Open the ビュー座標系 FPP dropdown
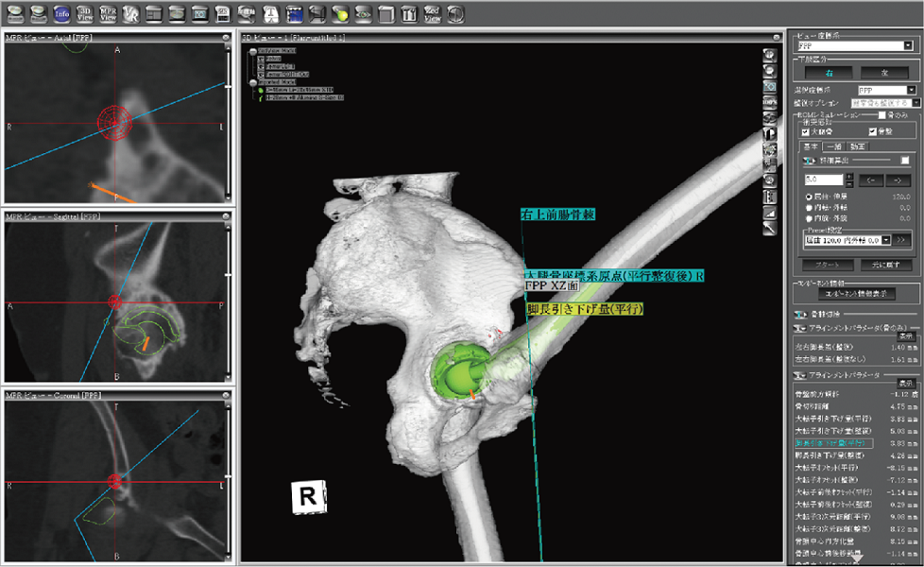 (855, 46)
